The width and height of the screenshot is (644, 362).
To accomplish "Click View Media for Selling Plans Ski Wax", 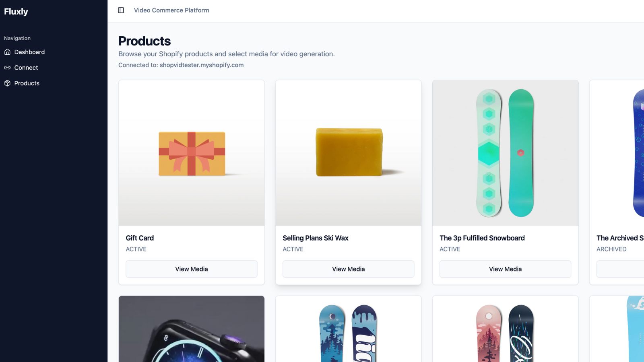I will (348, 269).
